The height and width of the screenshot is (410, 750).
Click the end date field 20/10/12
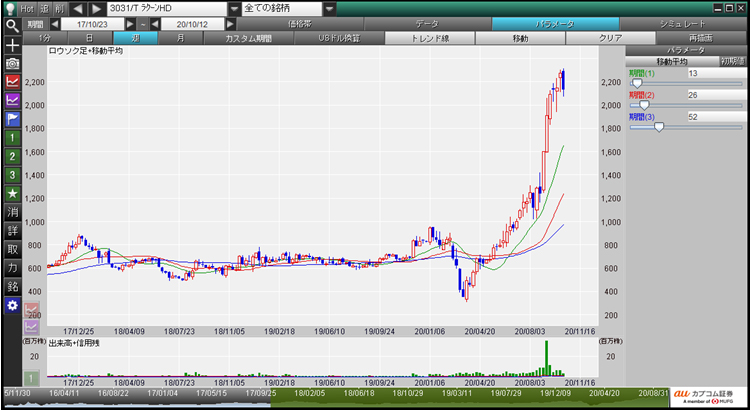(193, 24)
